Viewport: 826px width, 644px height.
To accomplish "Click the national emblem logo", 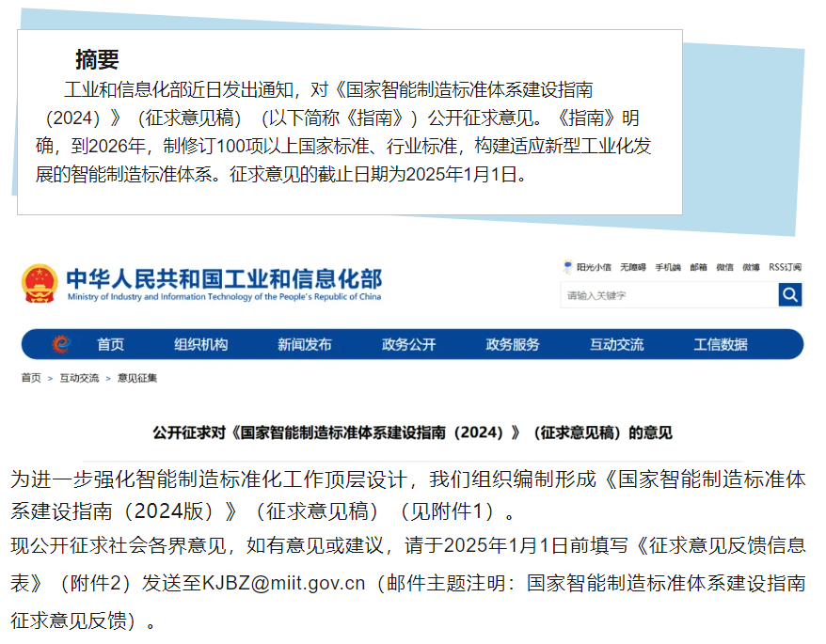I will click(x=40, y=283).
